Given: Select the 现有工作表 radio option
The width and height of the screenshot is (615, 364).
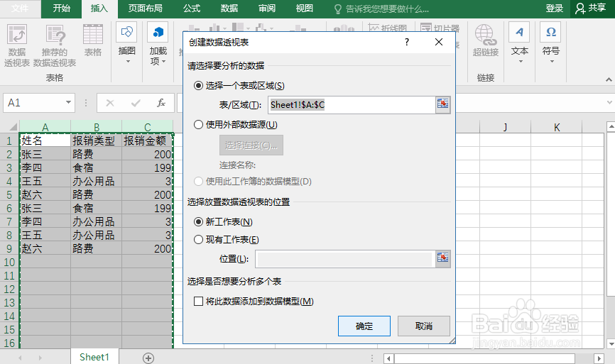Looking at the screenshot, I should [x=198, y=239].
